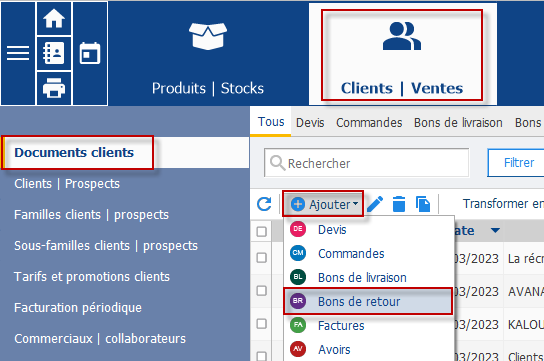Check the row checkbox beside AVANA

pyautogui.click(x=262, y=291)
